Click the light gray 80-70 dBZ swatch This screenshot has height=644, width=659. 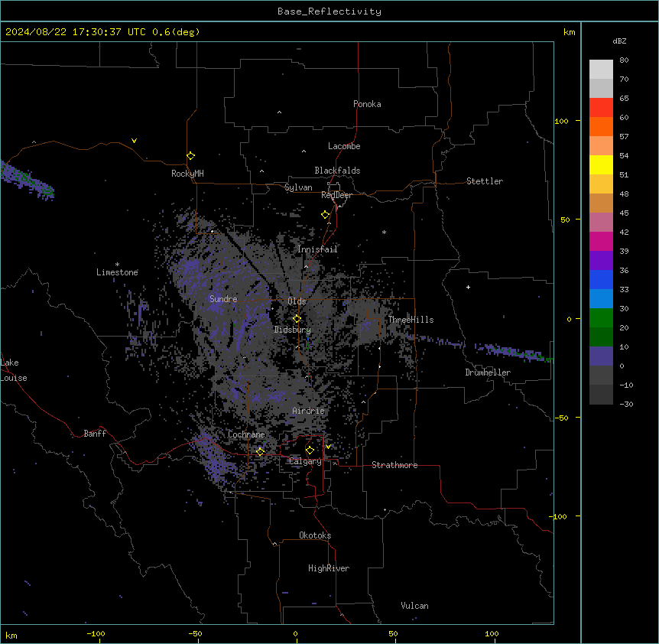click(x=601, y=70)
